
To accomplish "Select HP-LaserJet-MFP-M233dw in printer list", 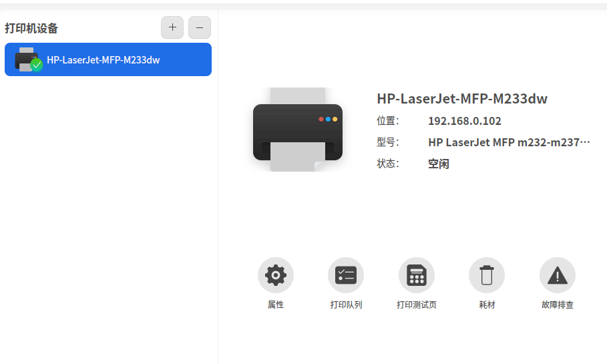I will coord(108,59).
